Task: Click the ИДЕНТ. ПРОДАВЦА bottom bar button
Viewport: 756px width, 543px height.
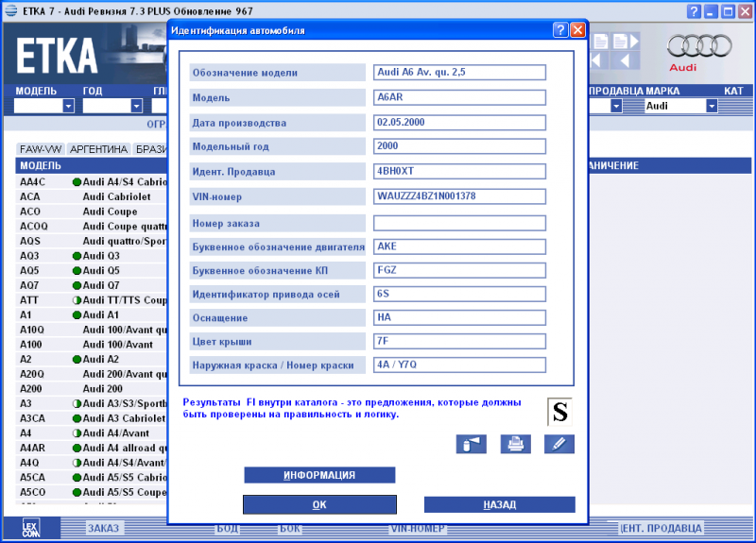Action: 661,528
